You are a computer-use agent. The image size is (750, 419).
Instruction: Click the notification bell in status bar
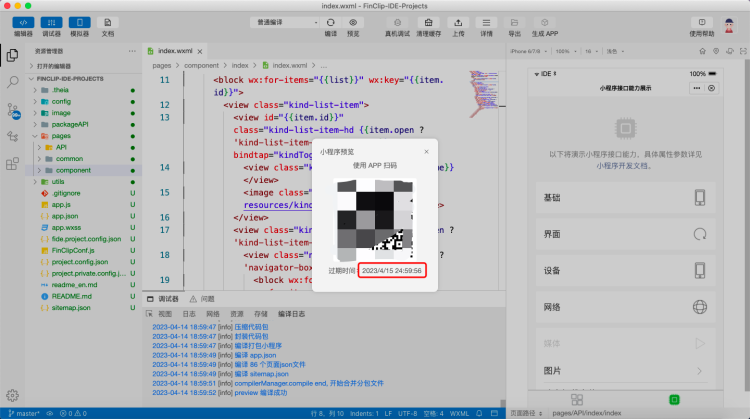[479, 413]
